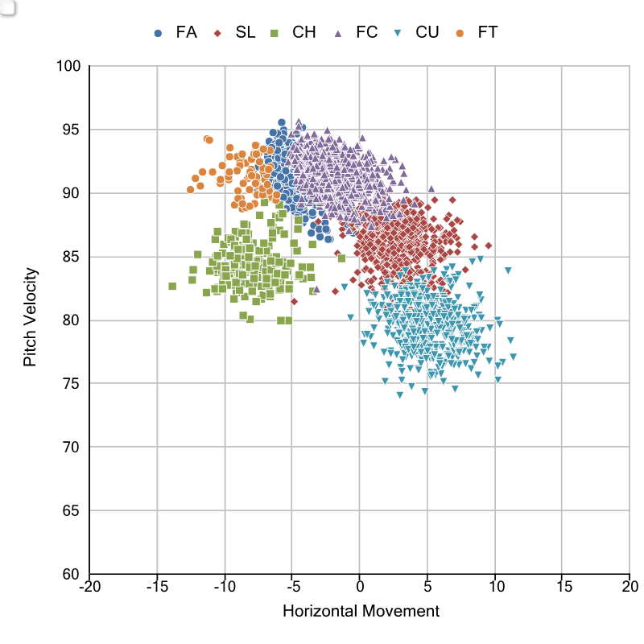644x644 pixels.
Task: Select the isolated green square near red cluster
Action: [341, 258]
